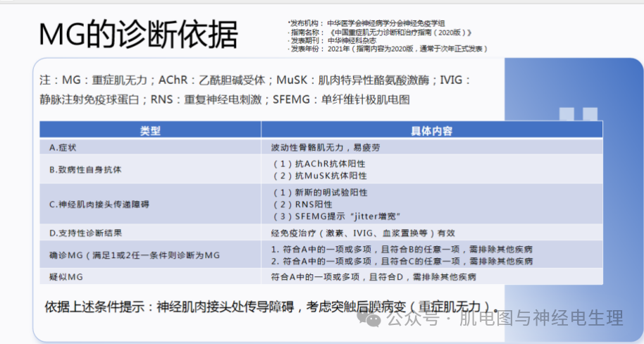Viewport: 644px width, 344px height.
Task: Click the 'B.致病性自身抗体' row label
Action: click(85, 170)
